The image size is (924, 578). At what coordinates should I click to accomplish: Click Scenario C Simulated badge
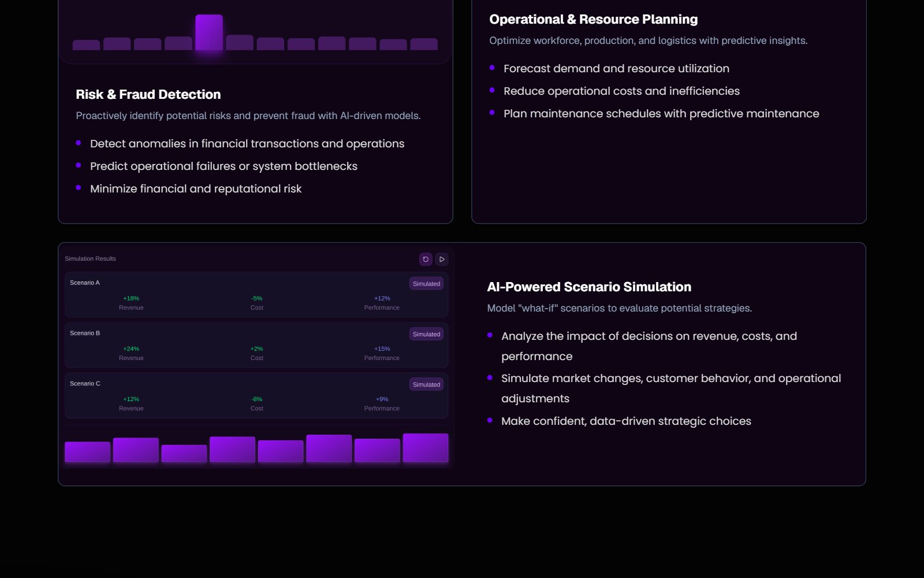click(x=426, y=384)
